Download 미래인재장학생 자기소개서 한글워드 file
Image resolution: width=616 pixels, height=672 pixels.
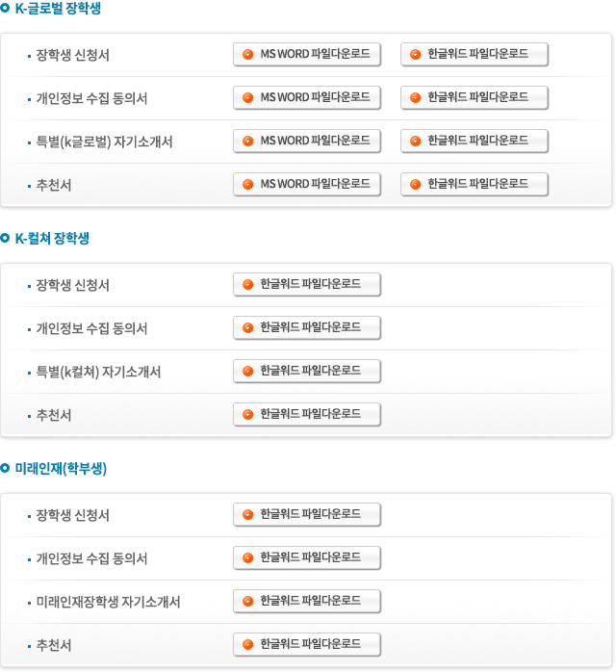click(x=307, y=602)
